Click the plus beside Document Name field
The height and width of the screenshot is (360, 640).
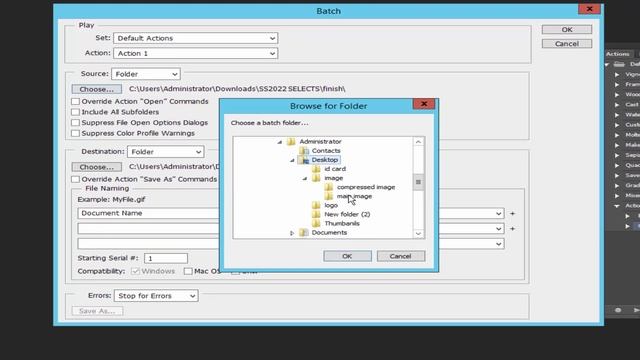click(513, 213)
